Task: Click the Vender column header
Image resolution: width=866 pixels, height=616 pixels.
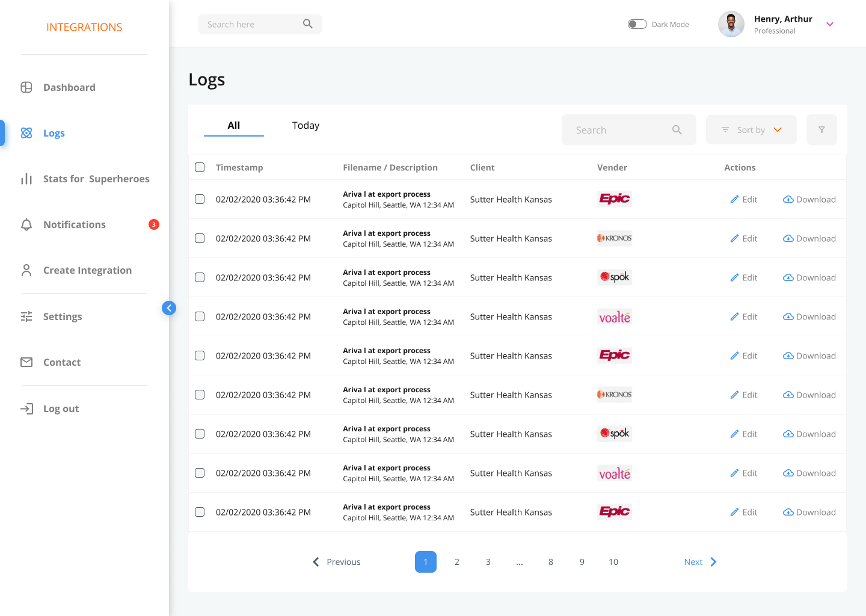Action: point(612,167)
